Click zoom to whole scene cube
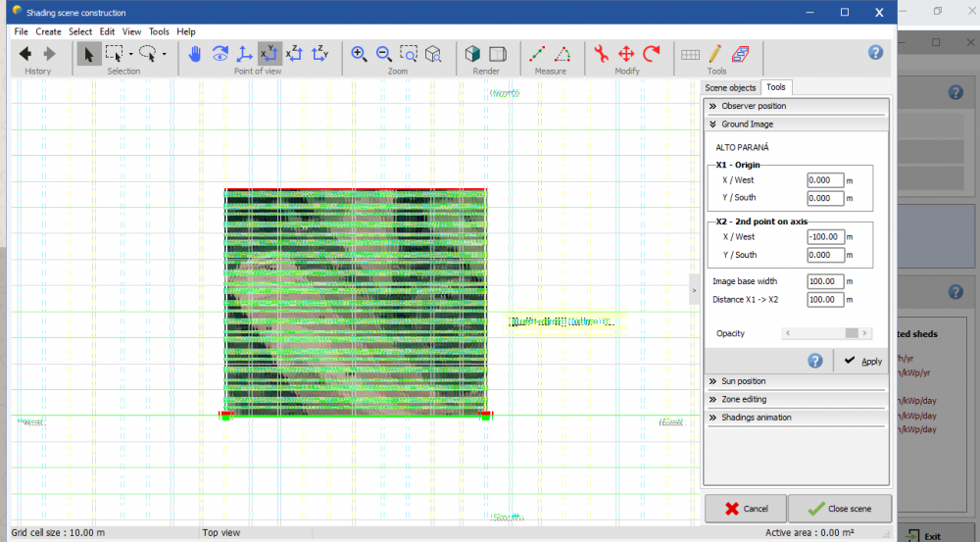The image size is (980, 542). point(433,54)
